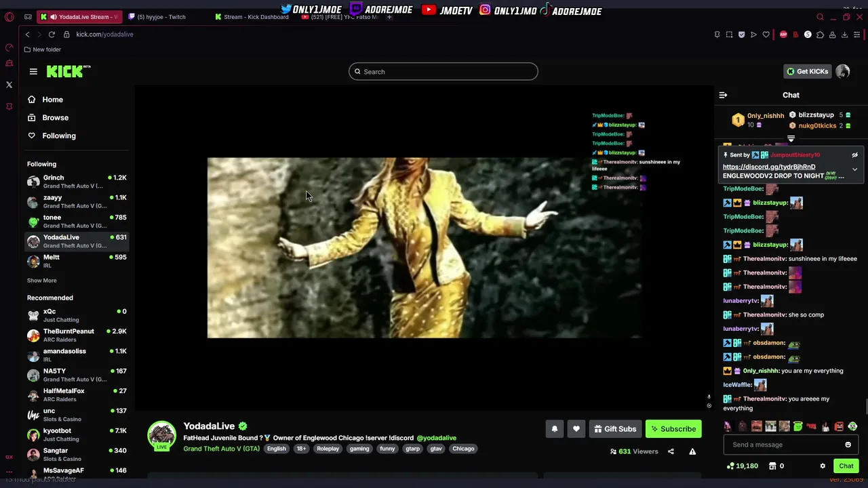Reload the page in browser

pos(52,35)
